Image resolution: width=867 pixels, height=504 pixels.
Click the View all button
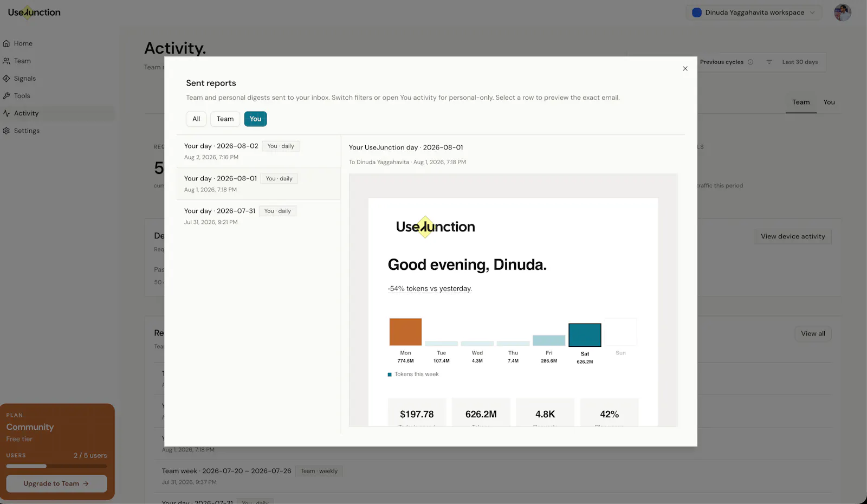813,333
